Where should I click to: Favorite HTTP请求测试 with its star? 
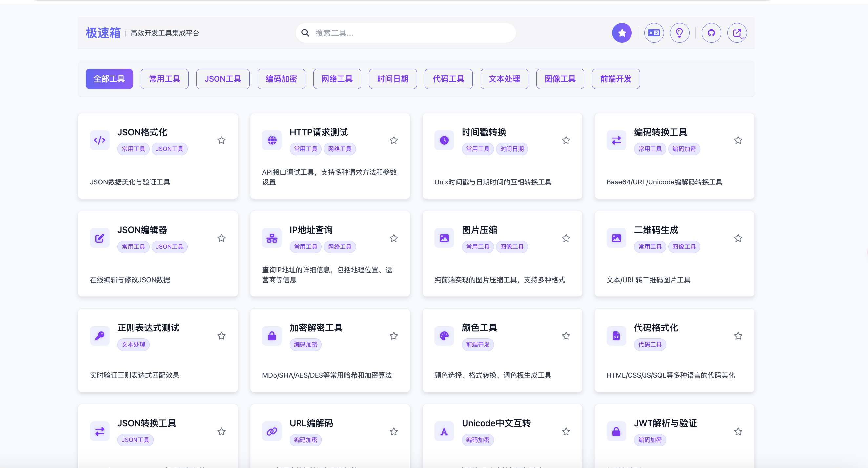pos(394,140)
